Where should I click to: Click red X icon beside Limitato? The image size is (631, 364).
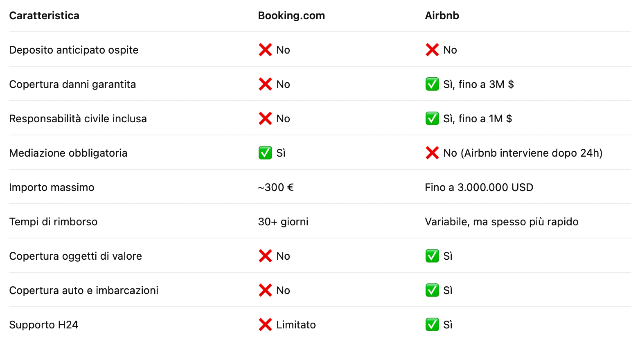pyautogui.click(x=265, y=325)
